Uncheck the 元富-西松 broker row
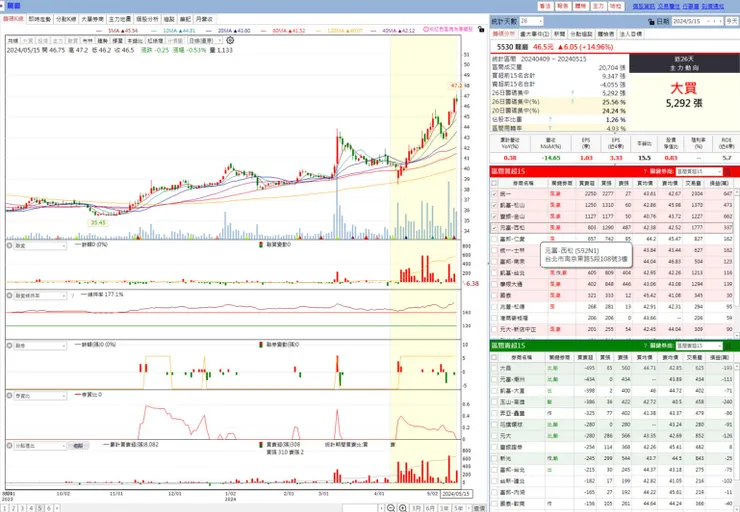The image size is (740, 512). coord(494,228)
